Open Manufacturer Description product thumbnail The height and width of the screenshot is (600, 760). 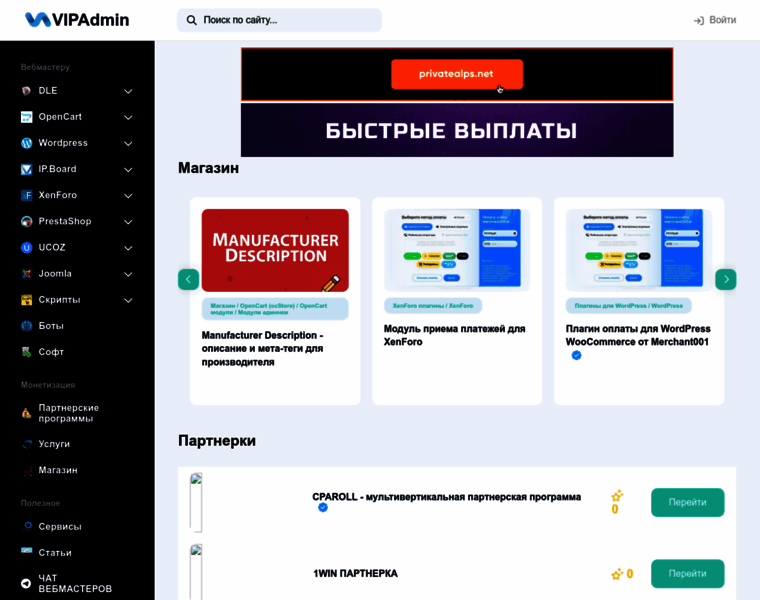275,250
